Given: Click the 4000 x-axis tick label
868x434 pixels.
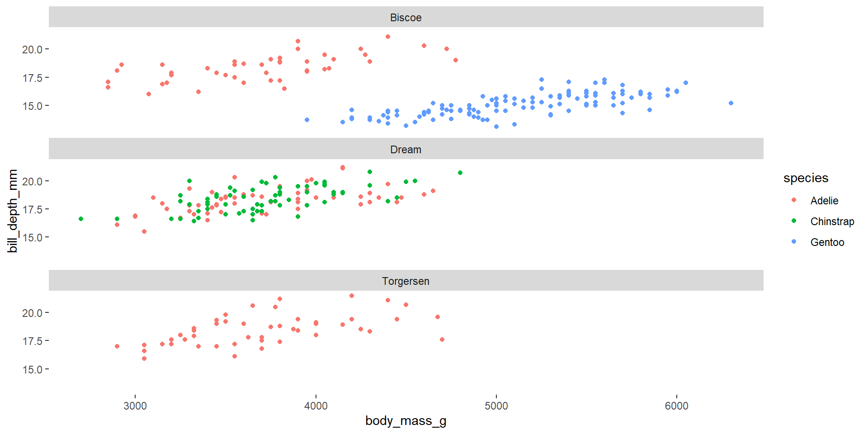Looking at the screenshot, I should (316, 406).
